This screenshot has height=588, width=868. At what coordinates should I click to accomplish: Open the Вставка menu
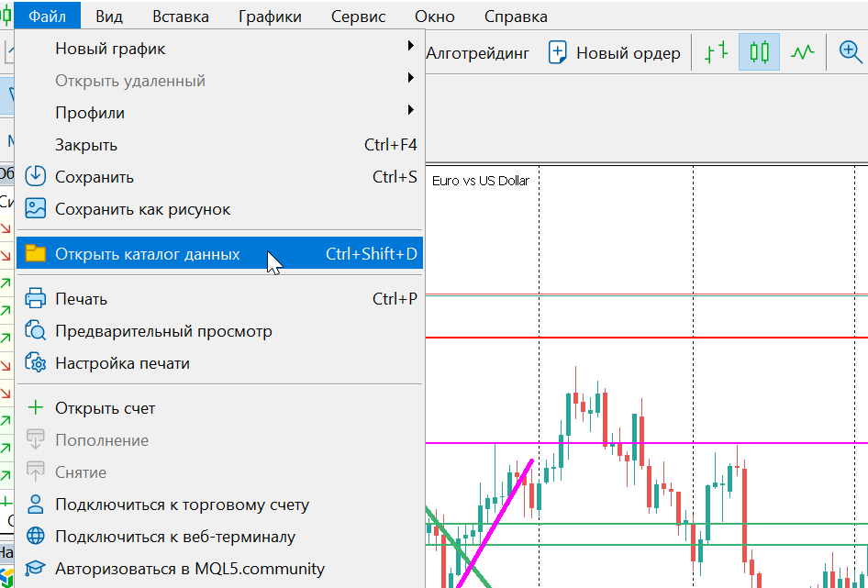181,17
